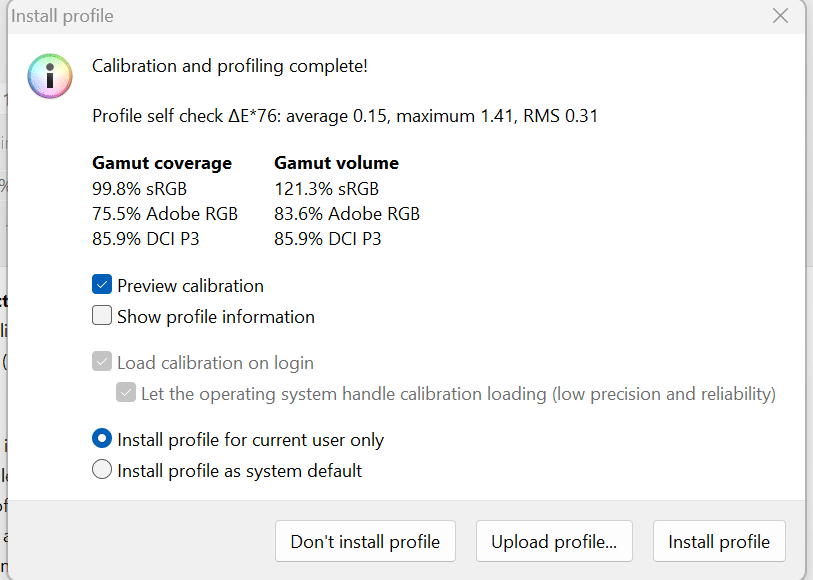Click the Install profile window title text
The image size is (813, 580).
coord(63,16)
